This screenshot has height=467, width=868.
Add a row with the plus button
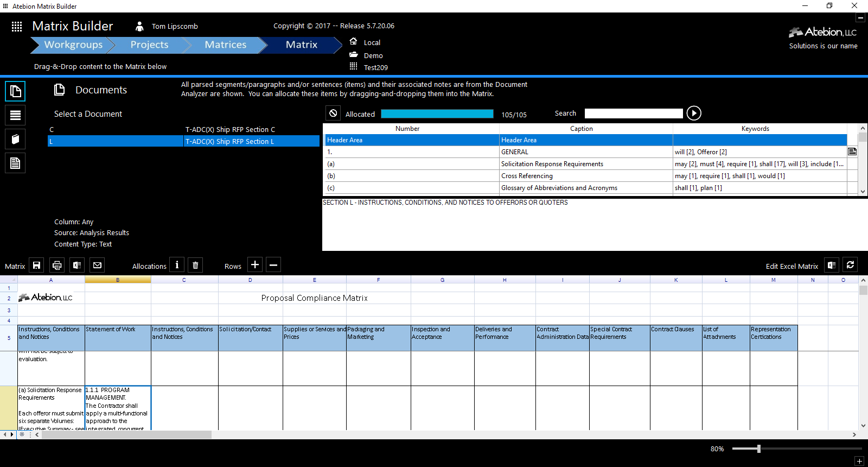click(x=255, y=264)
